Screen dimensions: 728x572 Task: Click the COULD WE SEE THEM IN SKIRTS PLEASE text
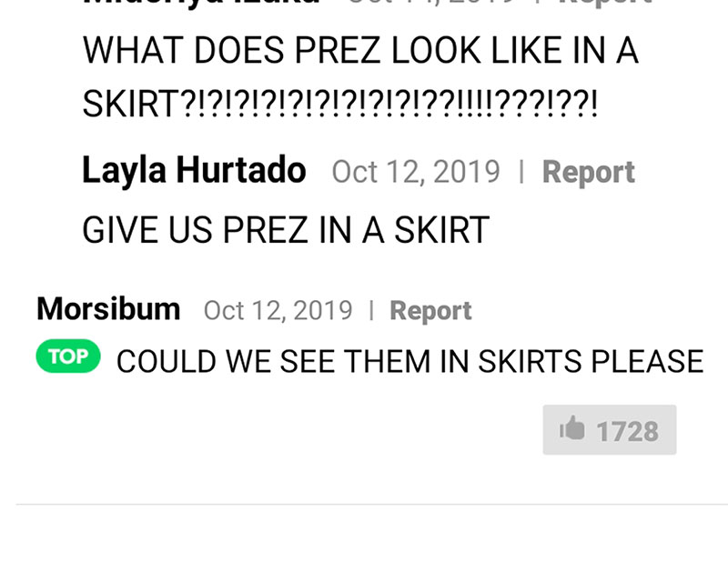(410, 361)
